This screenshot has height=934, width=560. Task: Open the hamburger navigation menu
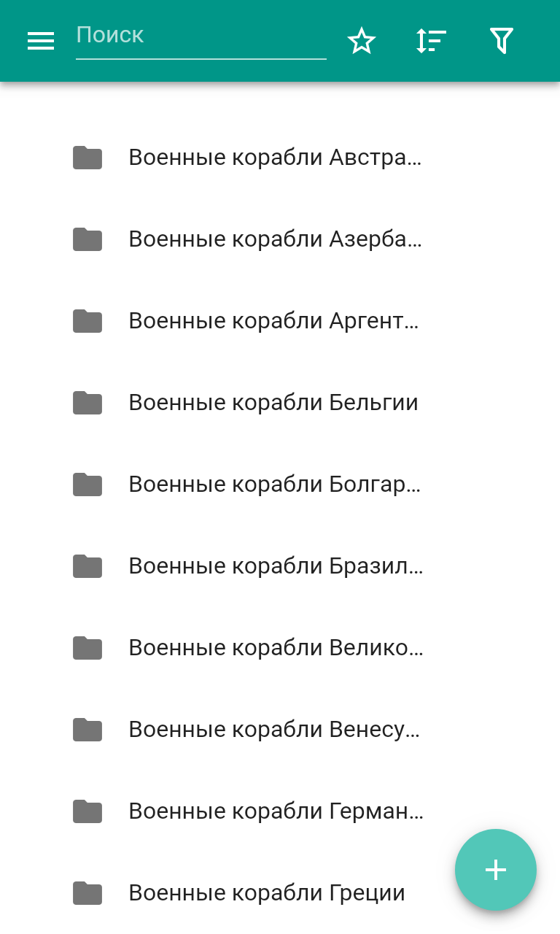[41, 41]
